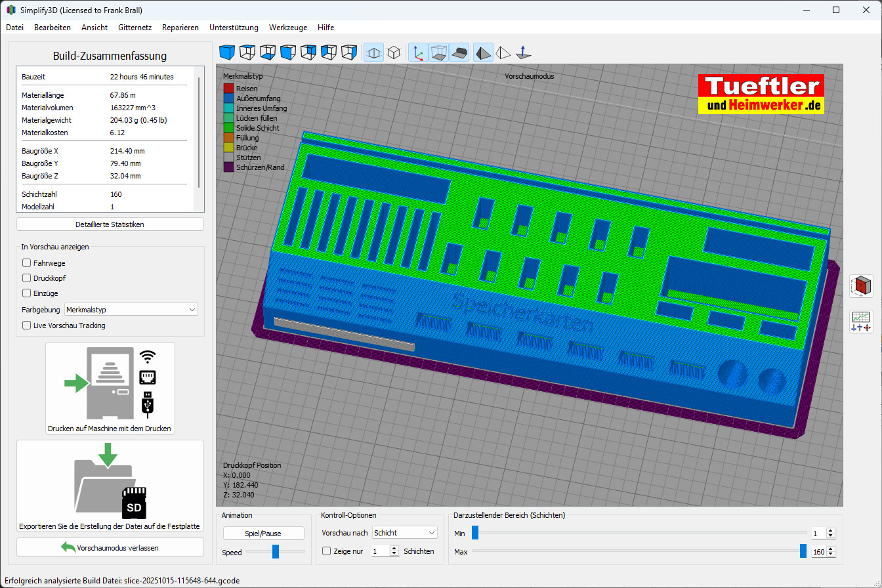Viewport: 882px width, 588px height.
Task: Toggle the build volume outline icon
Action: point(438,52)
